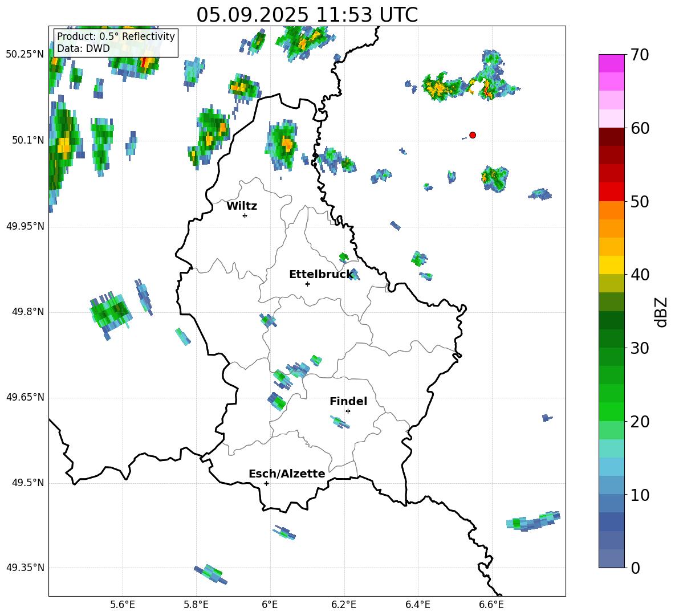Click the 6.4°E longitude label
Image resolution: width=675 pixels, height=616 pixels.
tap(417, 605)
